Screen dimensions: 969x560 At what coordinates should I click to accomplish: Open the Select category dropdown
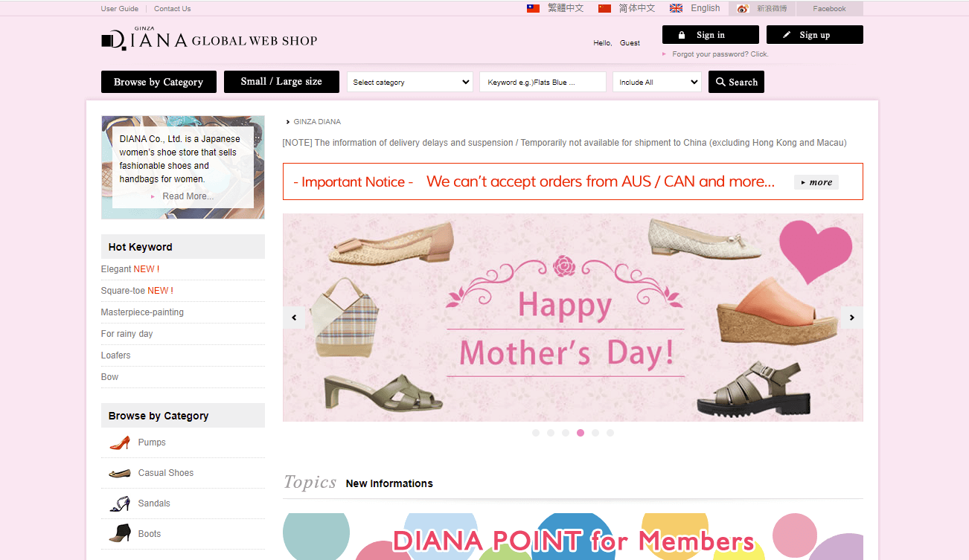tap(410, 82)
